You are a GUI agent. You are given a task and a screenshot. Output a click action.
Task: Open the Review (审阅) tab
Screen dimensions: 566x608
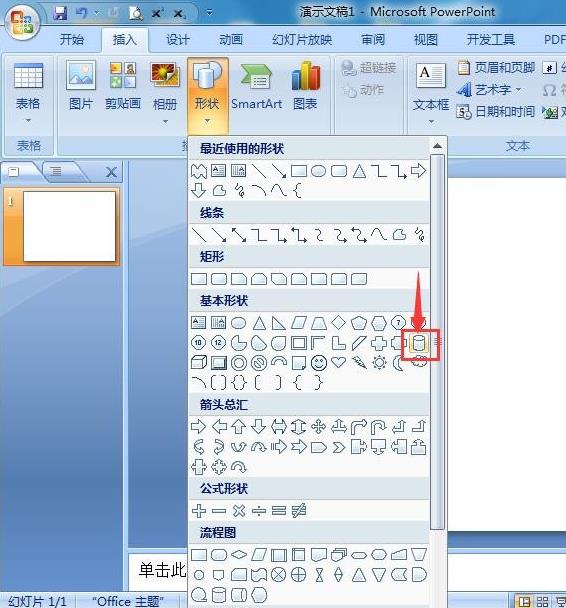(x=373, y=40)
